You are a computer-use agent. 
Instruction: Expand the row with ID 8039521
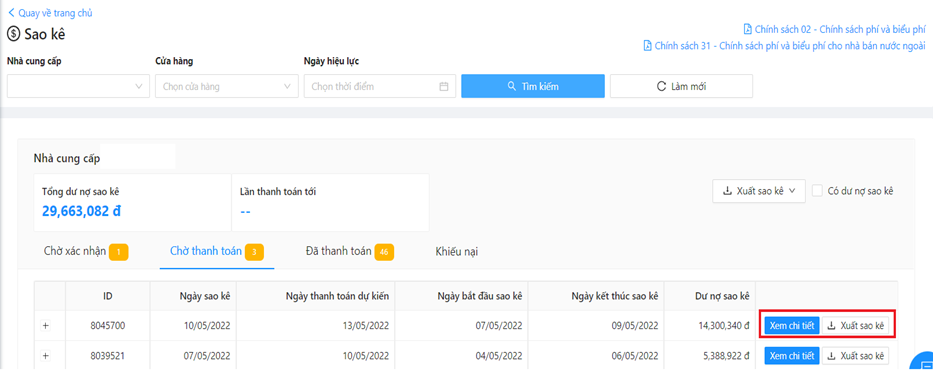pos(46,356)
